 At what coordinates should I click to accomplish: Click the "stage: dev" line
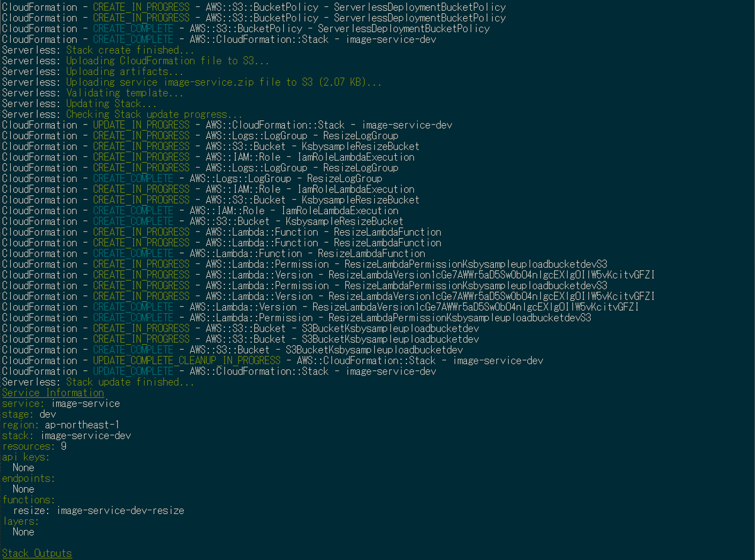(x=29, y=413)
